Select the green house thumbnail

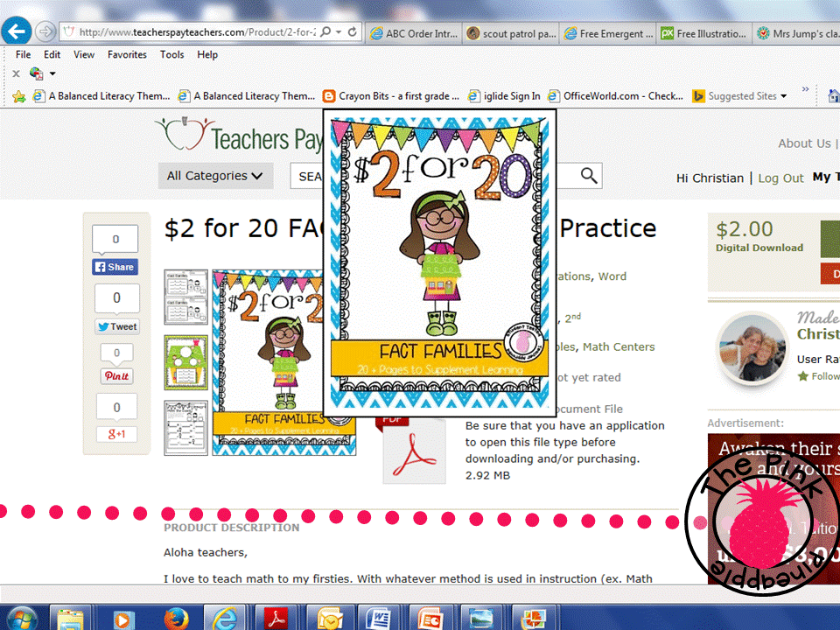(185, 362)
